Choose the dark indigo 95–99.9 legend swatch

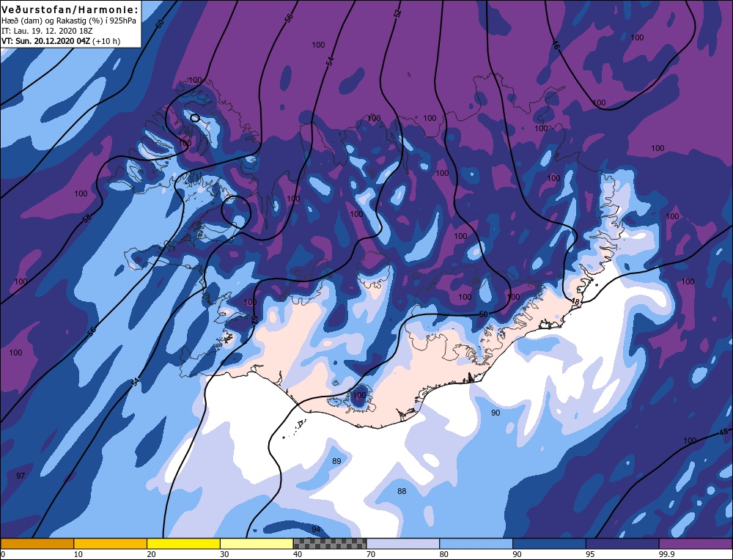622,543
